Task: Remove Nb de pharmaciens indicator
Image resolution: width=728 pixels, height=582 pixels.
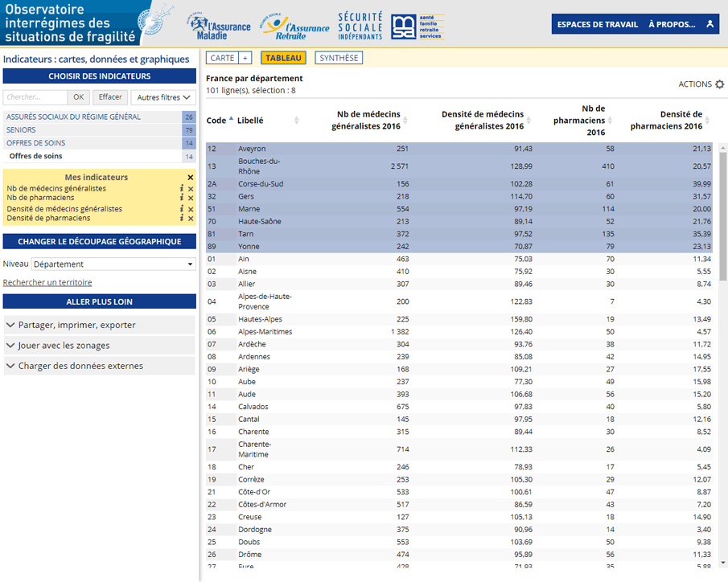Action: (x=191, y=199)
